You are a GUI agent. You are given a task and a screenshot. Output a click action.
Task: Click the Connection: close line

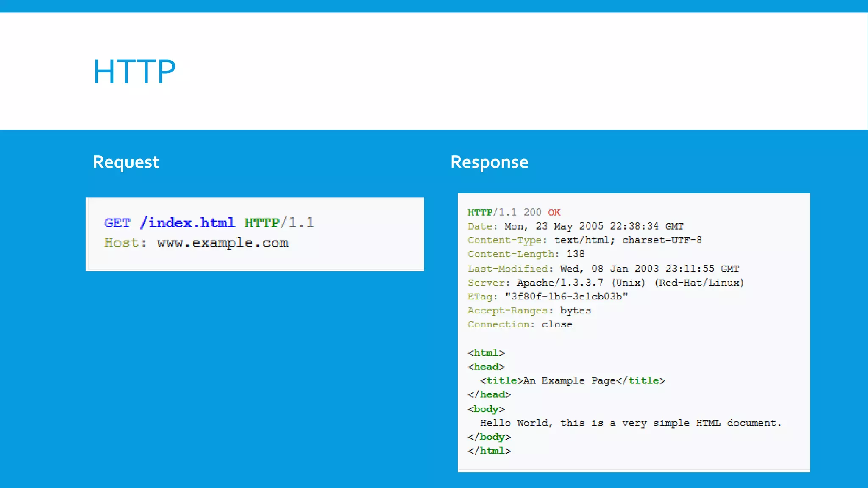click(520, 324)
